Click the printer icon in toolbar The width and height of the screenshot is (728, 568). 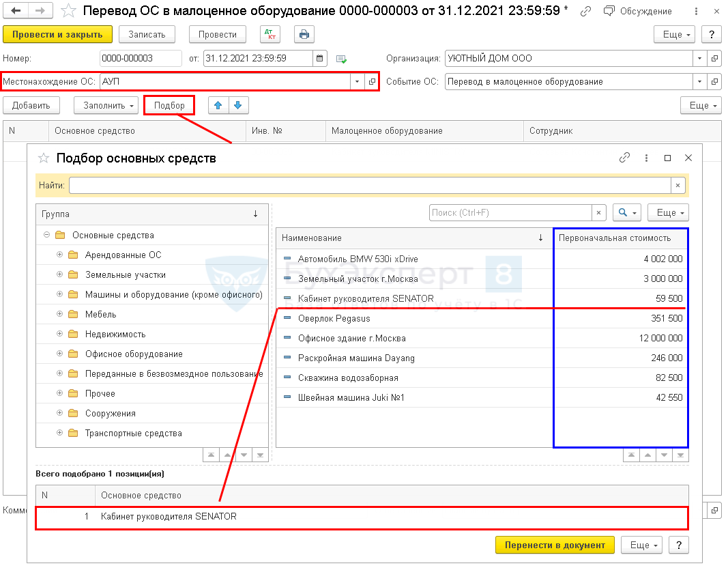click(x=304, y=35)
